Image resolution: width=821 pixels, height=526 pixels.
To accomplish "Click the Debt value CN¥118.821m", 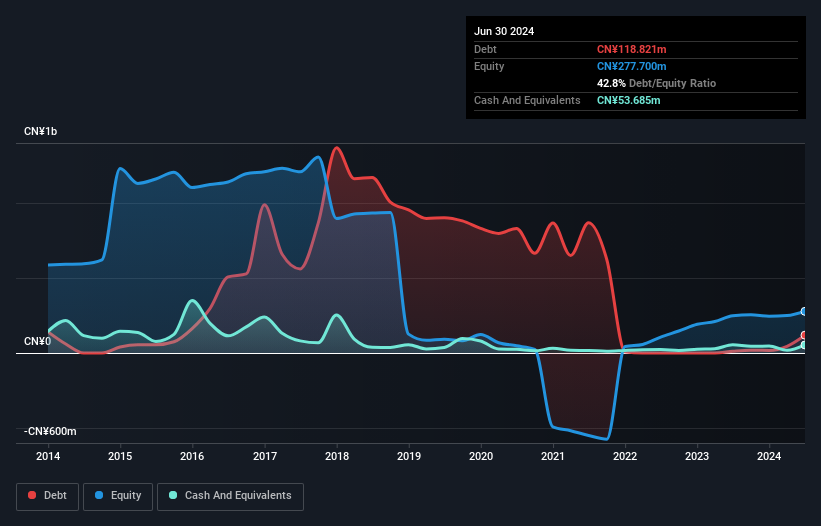I will point(631,49).
